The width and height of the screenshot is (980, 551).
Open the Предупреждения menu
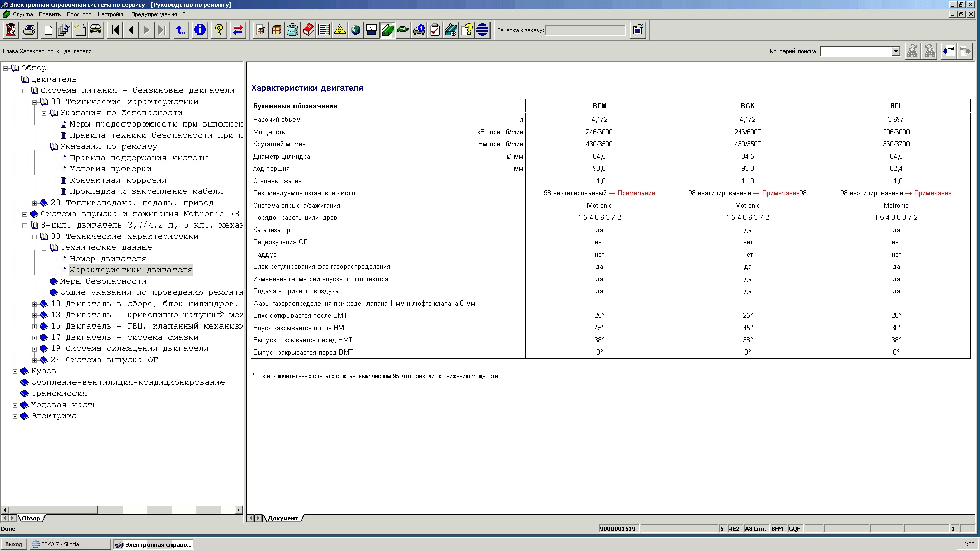(154, 14)
